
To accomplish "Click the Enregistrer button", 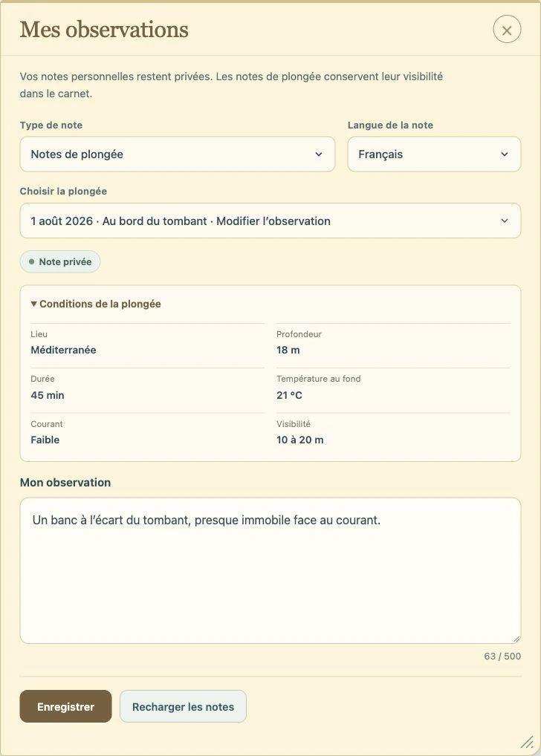I will pos(65,706).
